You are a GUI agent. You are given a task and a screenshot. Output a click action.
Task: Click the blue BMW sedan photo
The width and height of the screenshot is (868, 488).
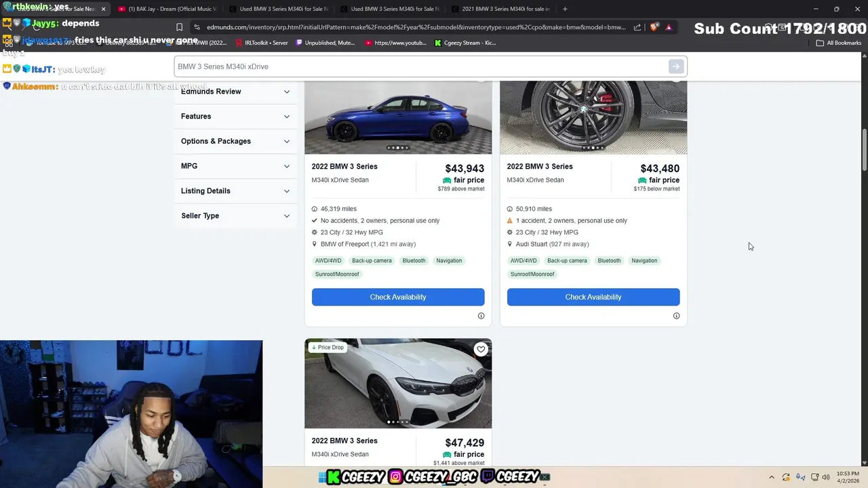pyautogui.click(x=398, y=117)
